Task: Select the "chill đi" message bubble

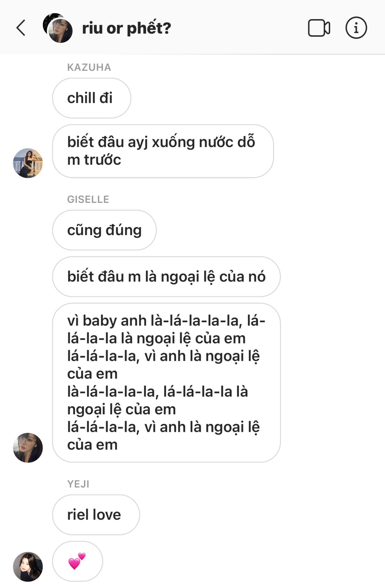Action: click(x=92, y=98)
